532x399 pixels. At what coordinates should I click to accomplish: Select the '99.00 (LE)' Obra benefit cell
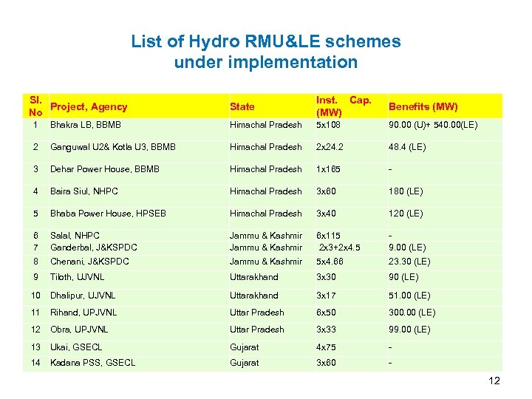pyautogui.click(x=409, y=330)
